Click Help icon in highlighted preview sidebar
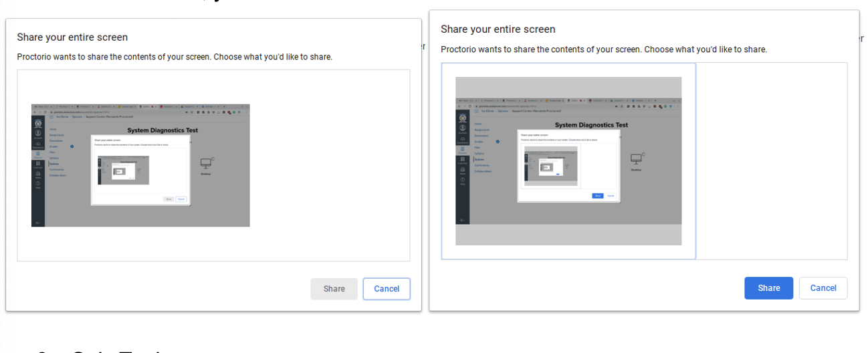868x353 pixels. (x=462, y=181)
